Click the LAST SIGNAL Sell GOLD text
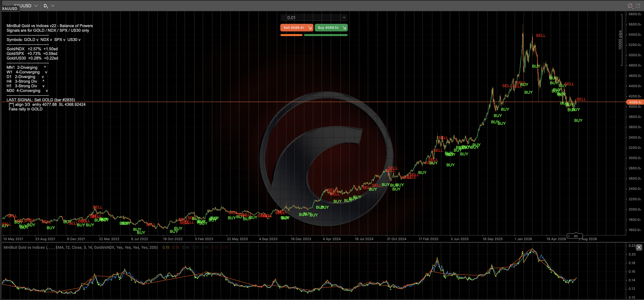644x300 pixels. pyautogui.click(x=41, y=100)
